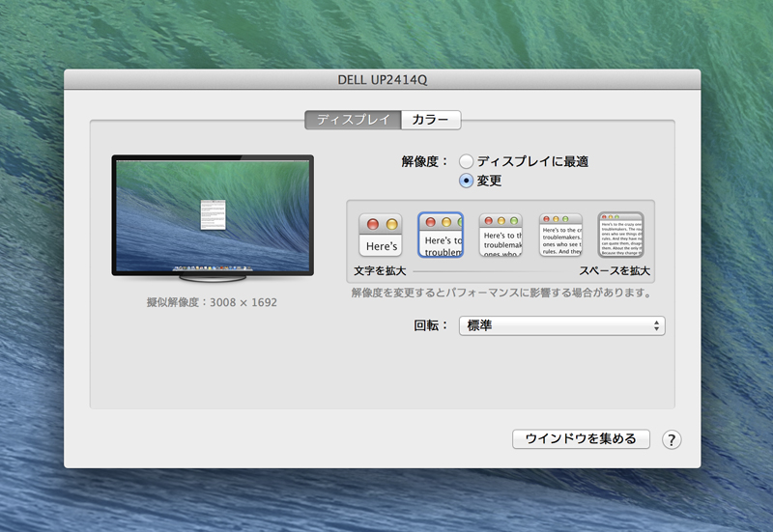Click the 回転 label
Image resolution: width=773 pixels, height=532 pixels.
(430, 325)
